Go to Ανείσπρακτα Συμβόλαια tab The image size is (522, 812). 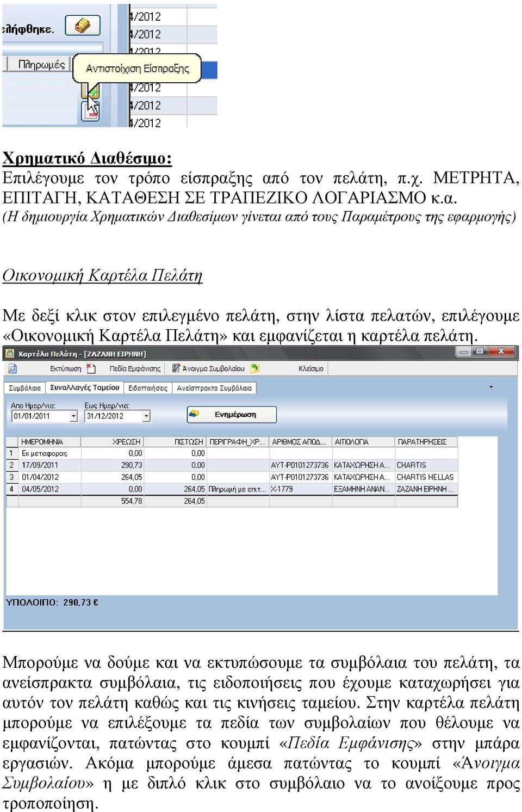[214, 388]
